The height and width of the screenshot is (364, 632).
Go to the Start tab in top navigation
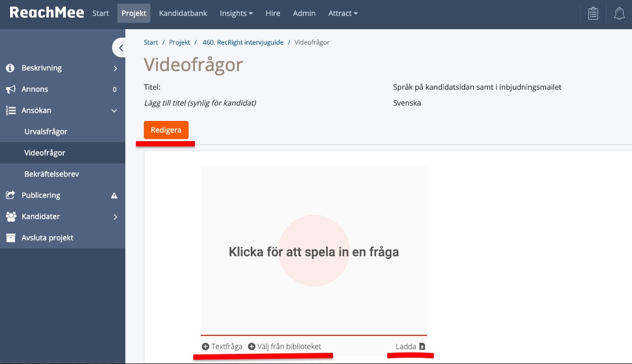100,13
